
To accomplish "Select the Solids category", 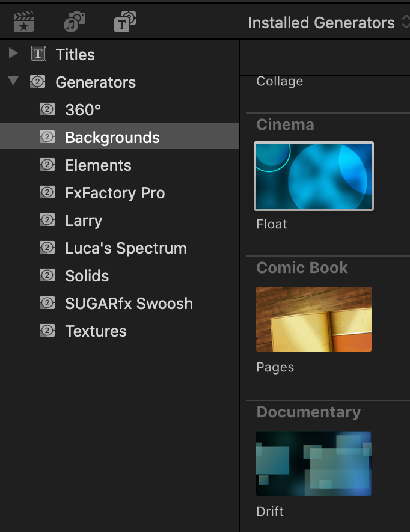I will click(87, 276).
